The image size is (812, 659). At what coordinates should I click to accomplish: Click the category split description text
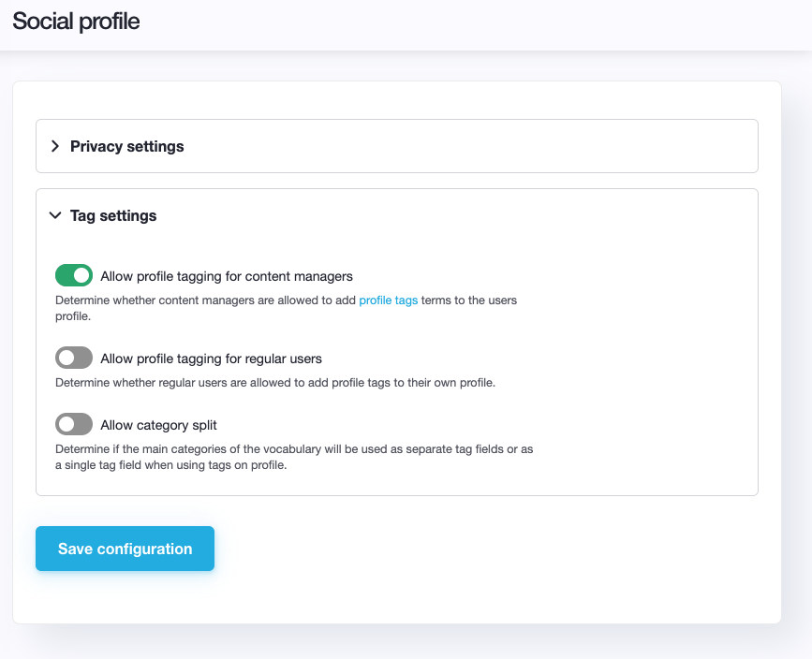coord(293,449)
